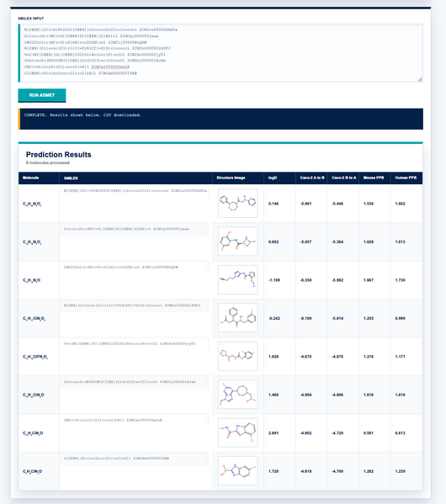Viewport: 446px width, 504px height.
Task: Open the fourth row structure image
Action: 238,318
